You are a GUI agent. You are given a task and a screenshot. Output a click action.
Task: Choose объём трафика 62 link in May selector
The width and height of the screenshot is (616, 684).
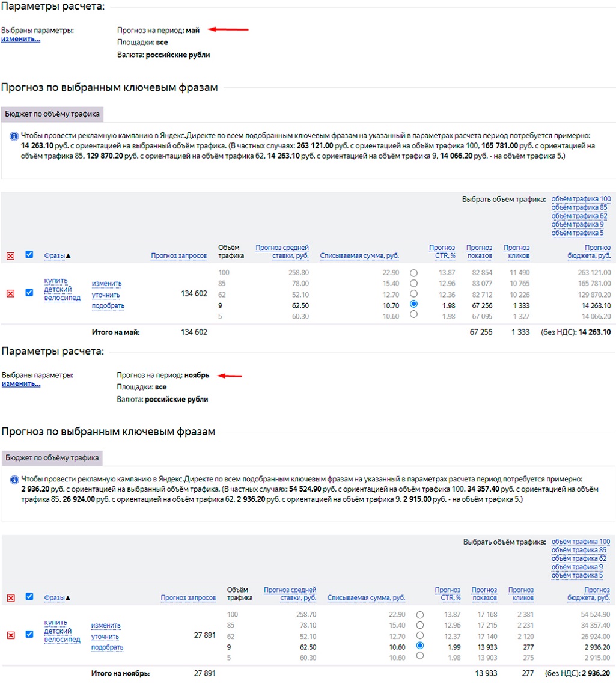click(579, 216)
